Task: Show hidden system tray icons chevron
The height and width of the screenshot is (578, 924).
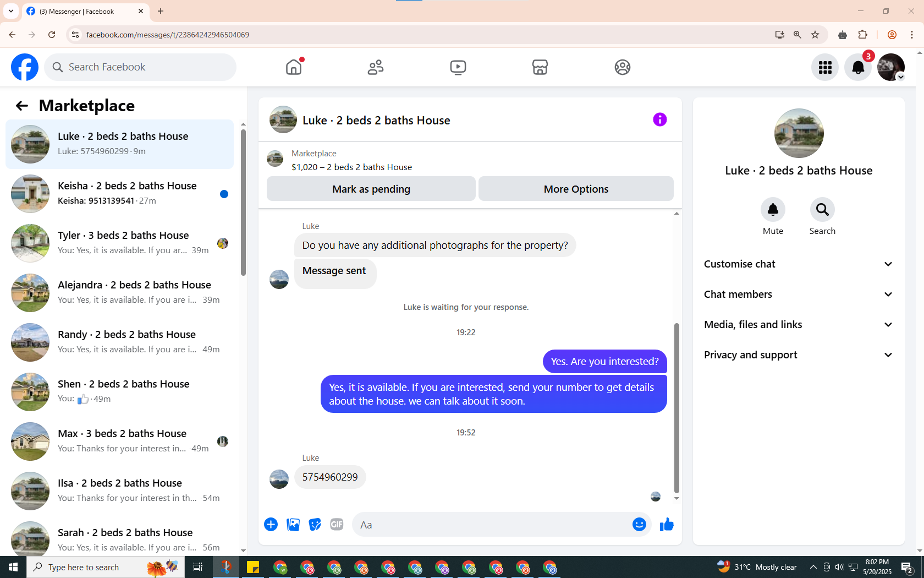Action: [x=813, y=567]
